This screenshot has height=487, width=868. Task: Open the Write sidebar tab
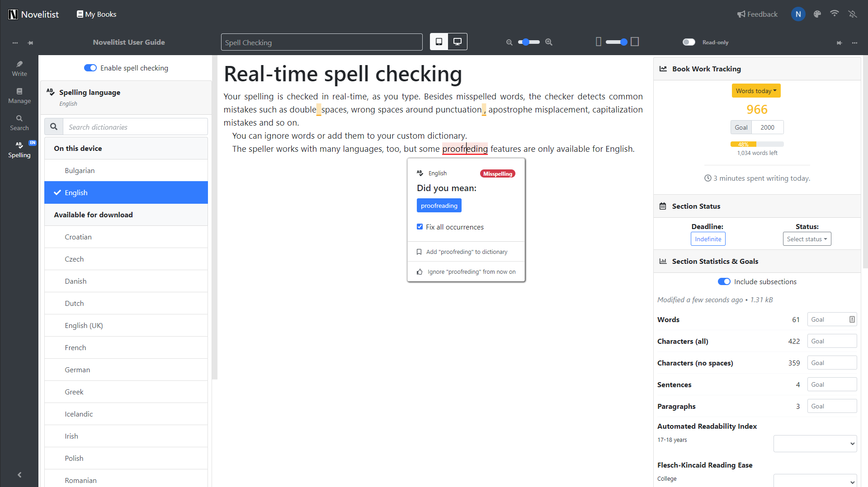(x=19, y=69)
